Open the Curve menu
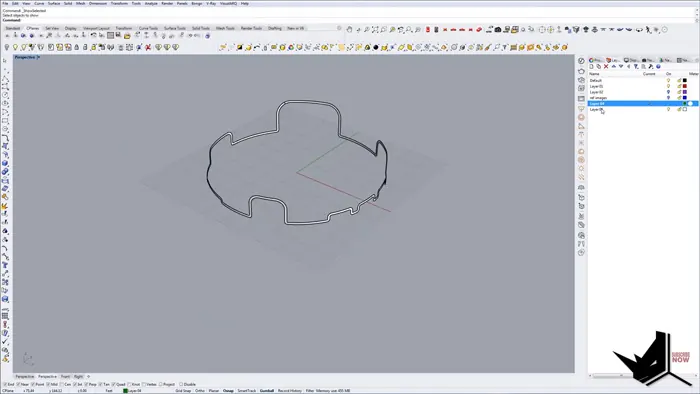The height and width of the screenshot is (394, 700). coord(39,3)
